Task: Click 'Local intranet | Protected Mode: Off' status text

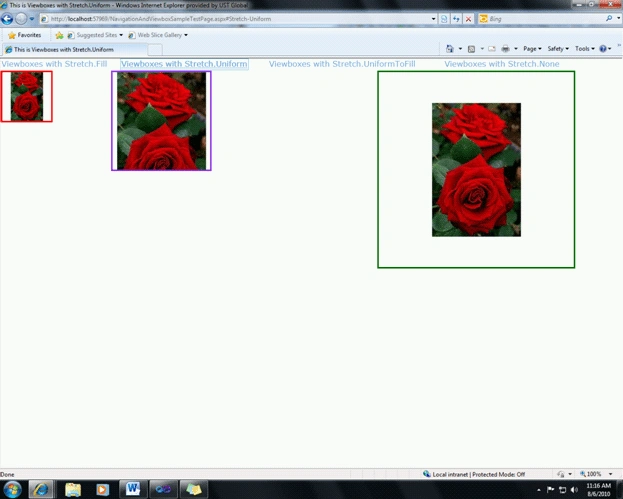Action: (479, 474)
